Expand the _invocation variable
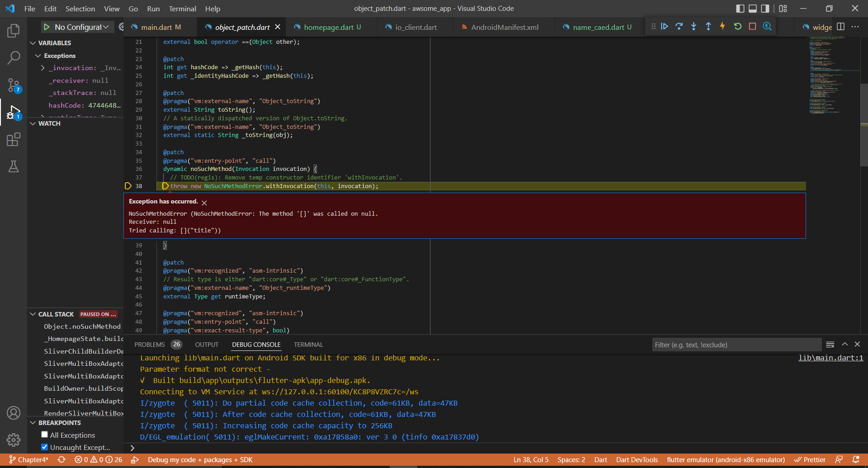This screenshot has width=868, height=468. [43, 68]
